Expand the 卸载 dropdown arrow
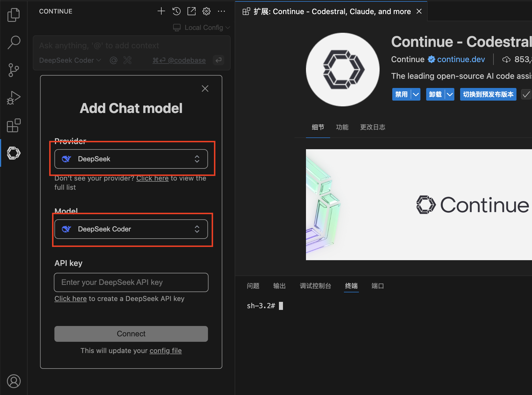 coord(450,94)
